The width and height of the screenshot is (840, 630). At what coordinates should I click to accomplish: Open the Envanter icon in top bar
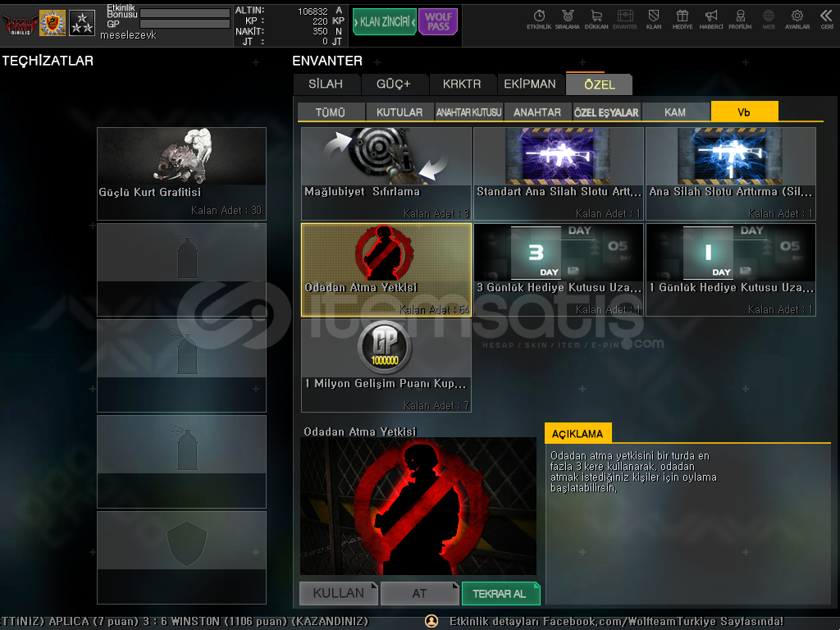click(624, 20)
